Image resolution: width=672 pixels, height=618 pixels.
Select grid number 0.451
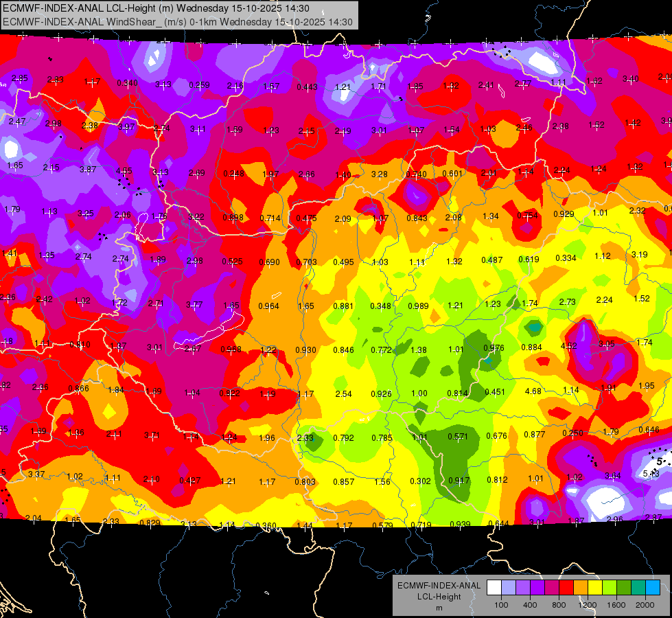point(495,392)
